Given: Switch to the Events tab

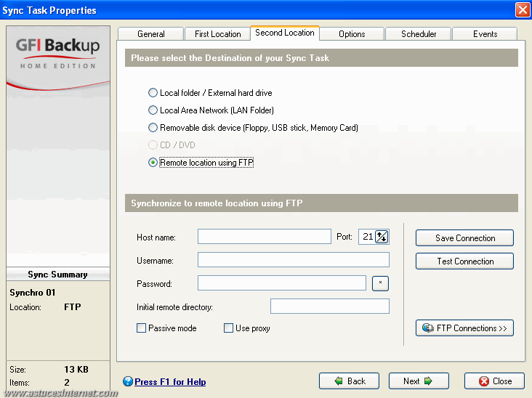Looking at the screenshot, I should tap(485, 34).
